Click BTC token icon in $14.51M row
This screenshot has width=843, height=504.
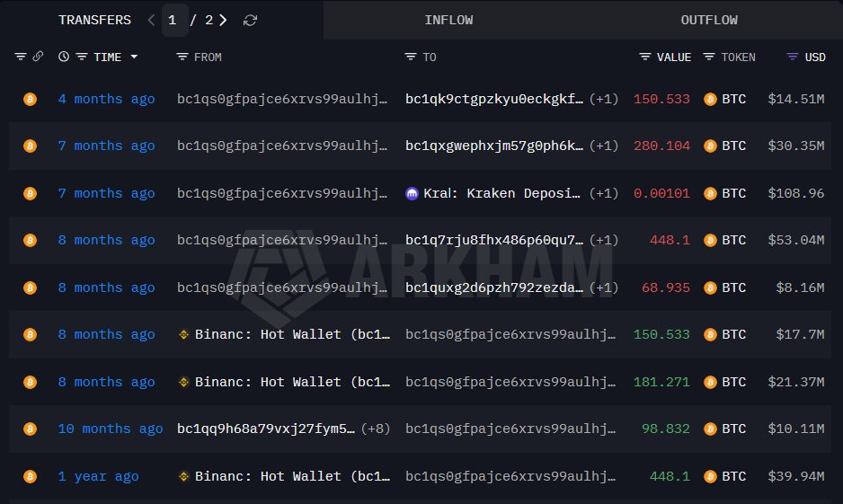(710, 99)
